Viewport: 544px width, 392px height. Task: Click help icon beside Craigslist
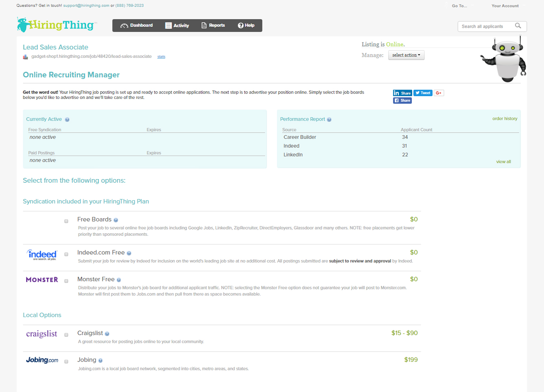tap(107, 334)
